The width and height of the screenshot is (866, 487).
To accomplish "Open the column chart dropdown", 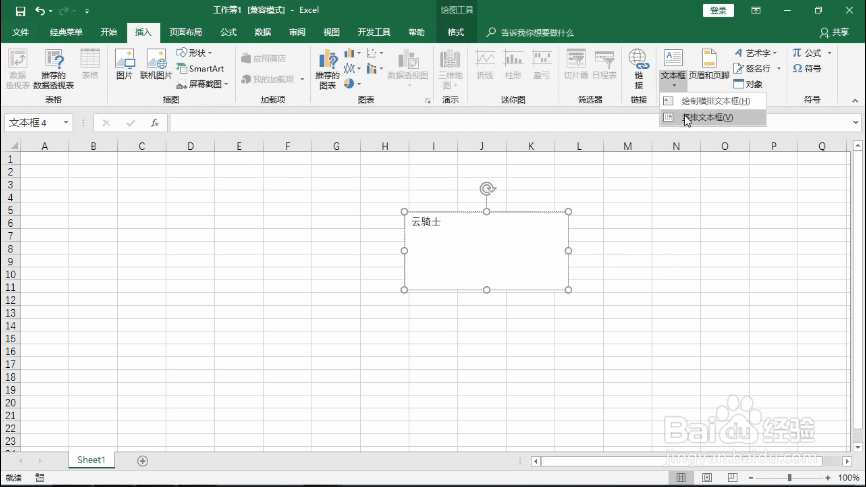I will coord(352,53).
